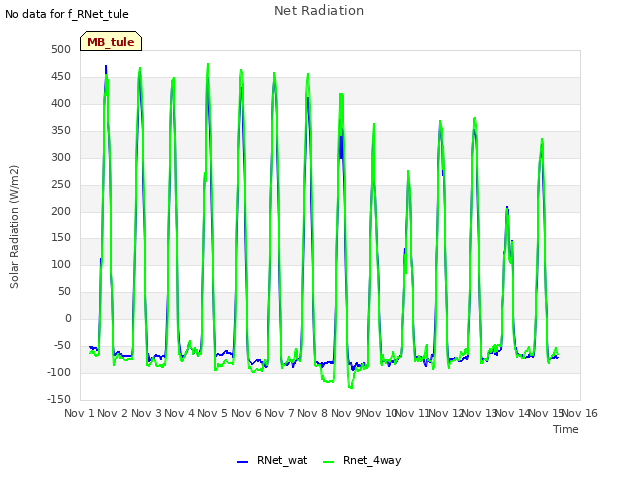Click the Nov 4 x-axis tick label
This screenshot has height=480, width=640.
tap(179, 413)
